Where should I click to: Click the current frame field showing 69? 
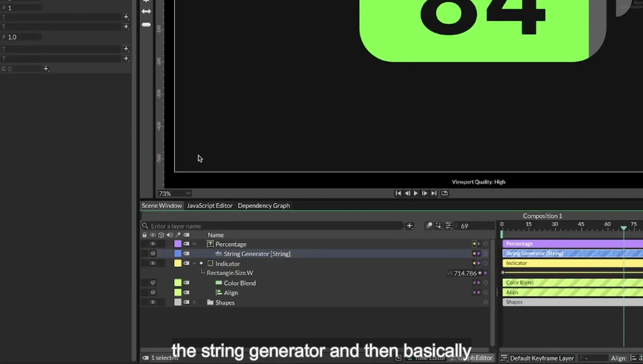click(x=475, y=226)
